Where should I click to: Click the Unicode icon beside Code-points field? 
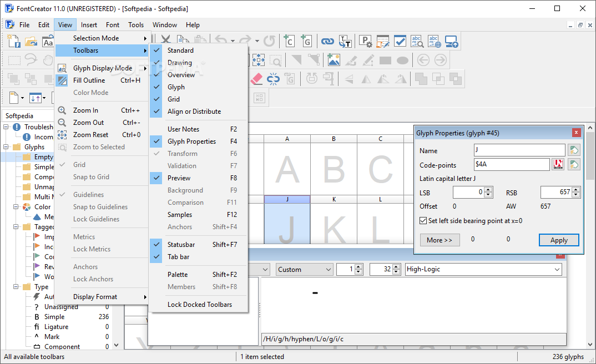click(558, 165)
